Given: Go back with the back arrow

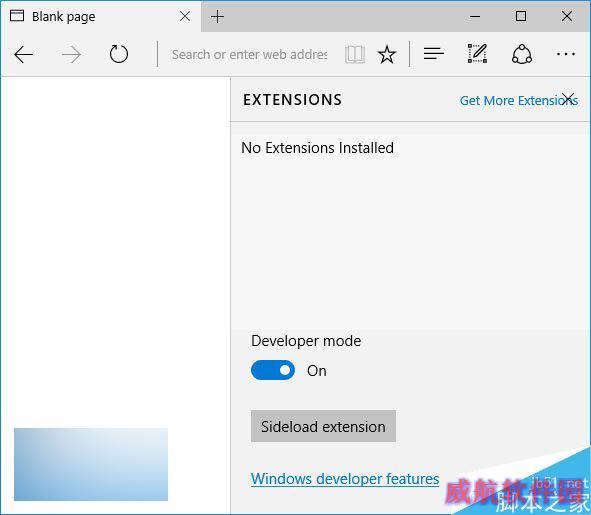Looking at the screenshot, I should coord(24,55).
